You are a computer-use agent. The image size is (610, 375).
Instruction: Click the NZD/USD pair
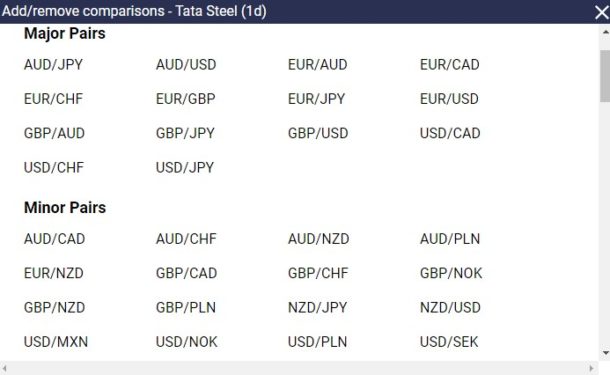point(450,308)
